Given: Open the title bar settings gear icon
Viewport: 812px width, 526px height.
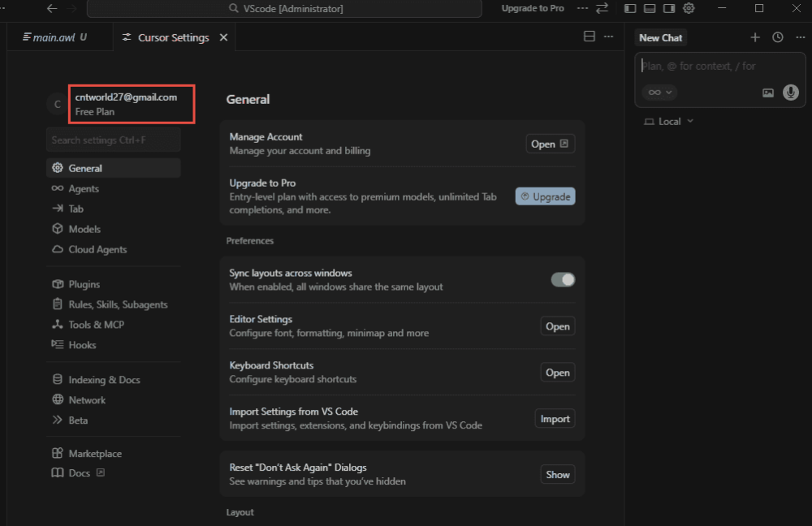Looking at the screenshot, I should (x=689, y=8).
